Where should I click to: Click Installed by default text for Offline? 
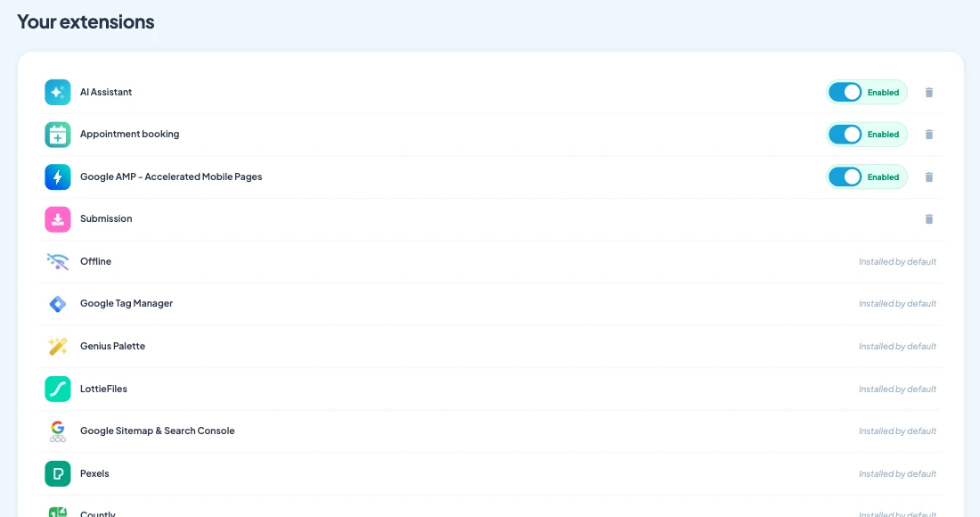tap(897, 262)
